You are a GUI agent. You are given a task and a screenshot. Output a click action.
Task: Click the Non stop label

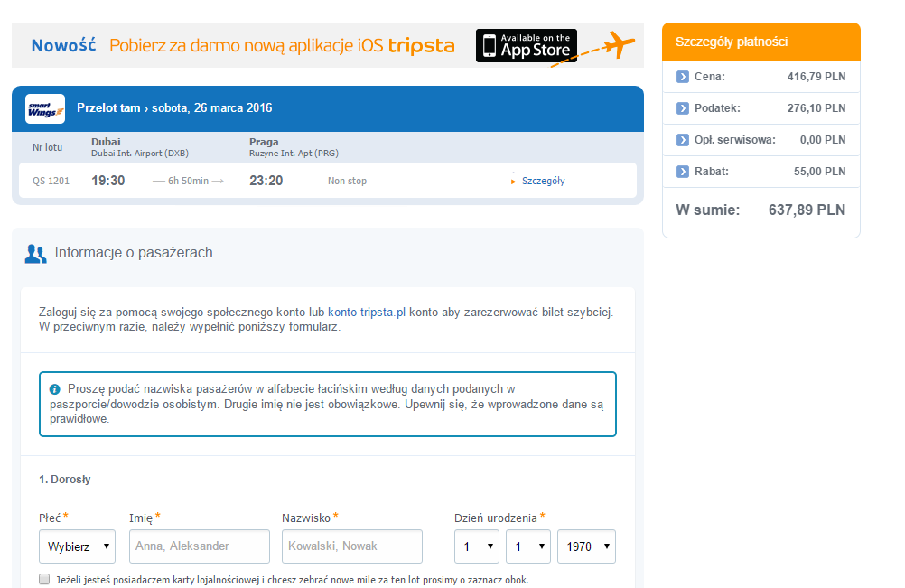(347, 181)
